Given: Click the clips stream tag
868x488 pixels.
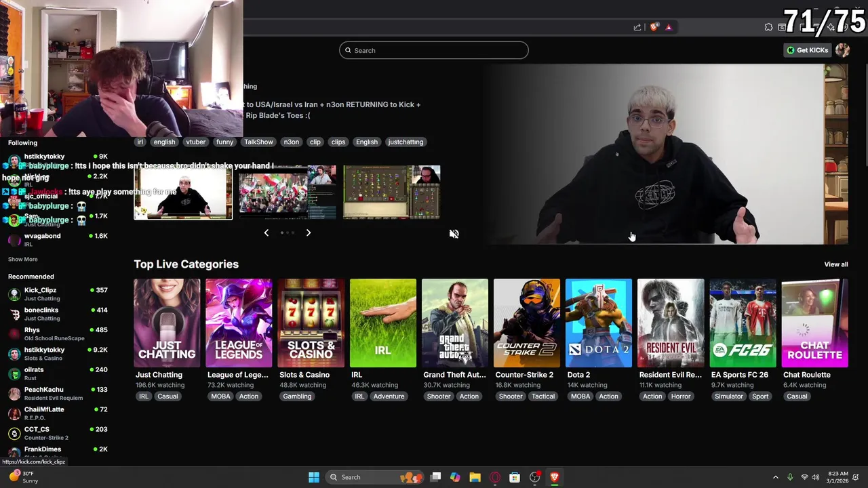Looking at the screenshot, I should [338, 142].
